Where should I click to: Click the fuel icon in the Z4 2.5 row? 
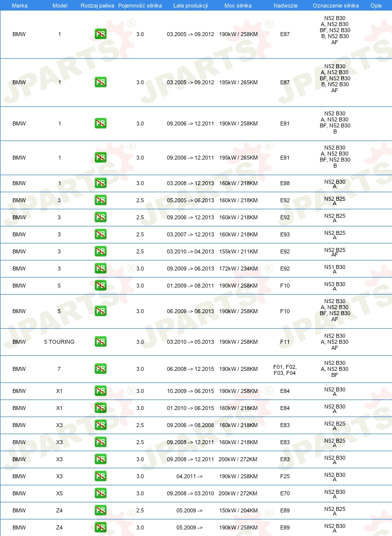coord(100,511)
